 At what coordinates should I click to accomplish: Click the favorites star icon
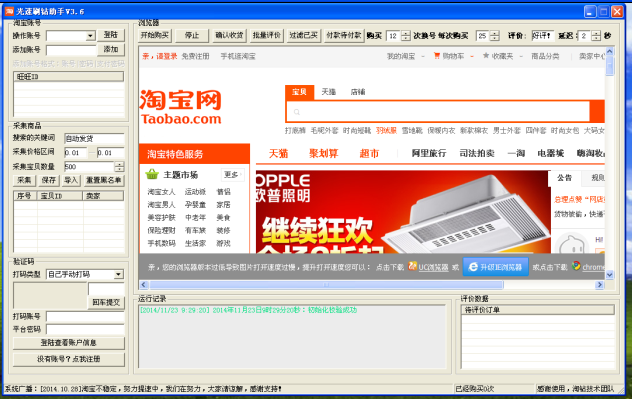tap(486, 56)
